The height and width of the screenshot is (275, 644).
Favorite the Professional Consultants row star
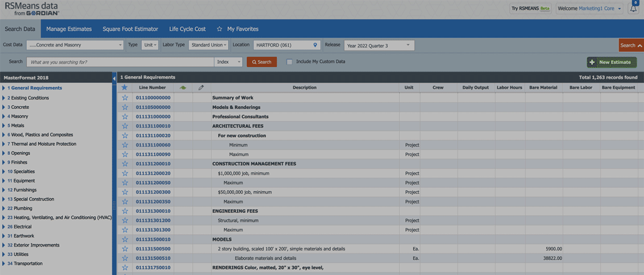(125, 116)
